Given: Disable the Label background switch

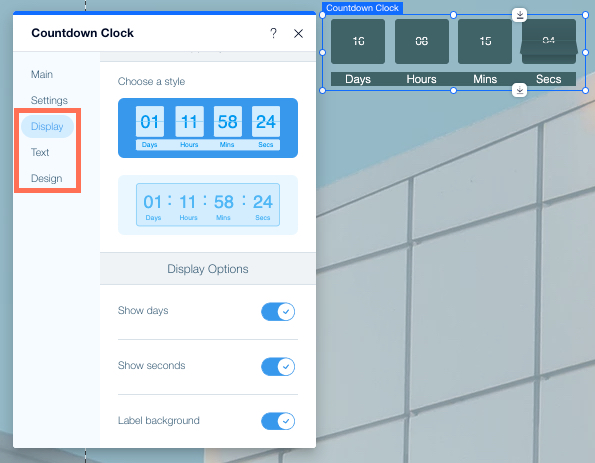Looking at the screenshot, I should (x=278, y=421).
